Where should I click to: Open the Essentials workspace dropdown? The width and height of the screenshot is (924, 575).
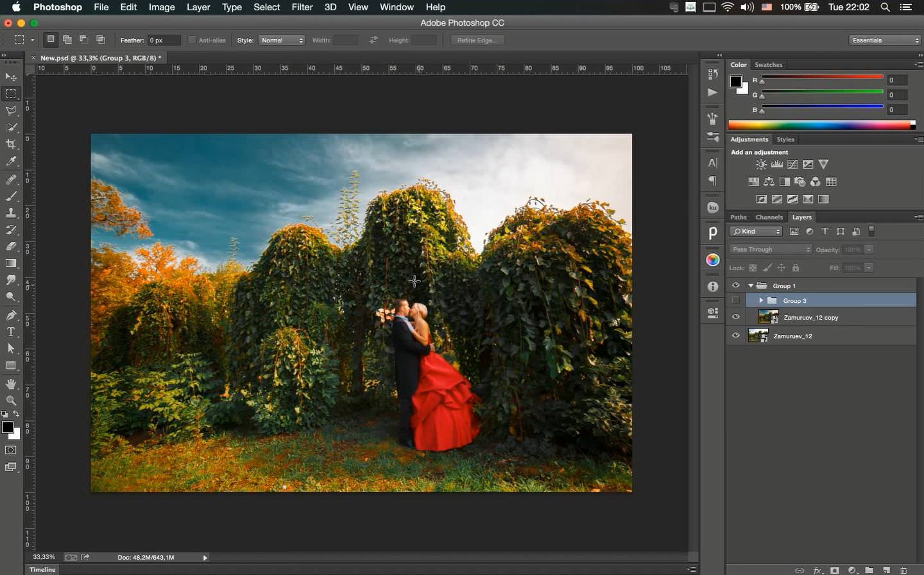[885, 40]
